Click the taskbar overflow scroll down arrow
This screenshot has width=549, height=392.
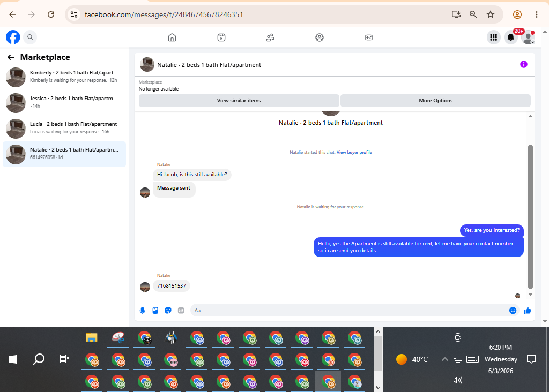pyautogui.click(x=378, y=388)
